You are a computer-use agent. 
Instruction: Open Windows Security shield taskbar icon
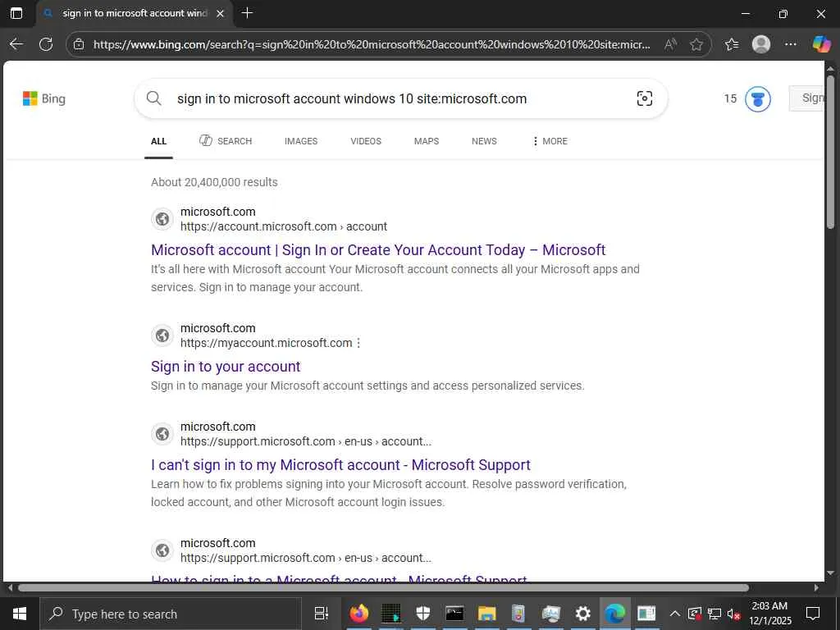[x=422, y=614]
